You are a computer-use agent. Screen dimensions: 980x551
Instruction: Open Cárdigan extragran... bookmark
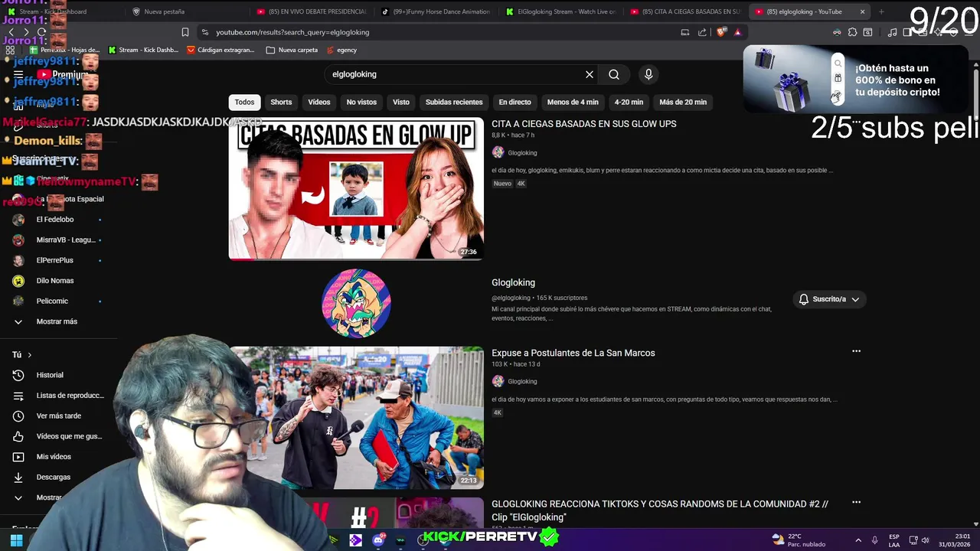tap(220, 50)
